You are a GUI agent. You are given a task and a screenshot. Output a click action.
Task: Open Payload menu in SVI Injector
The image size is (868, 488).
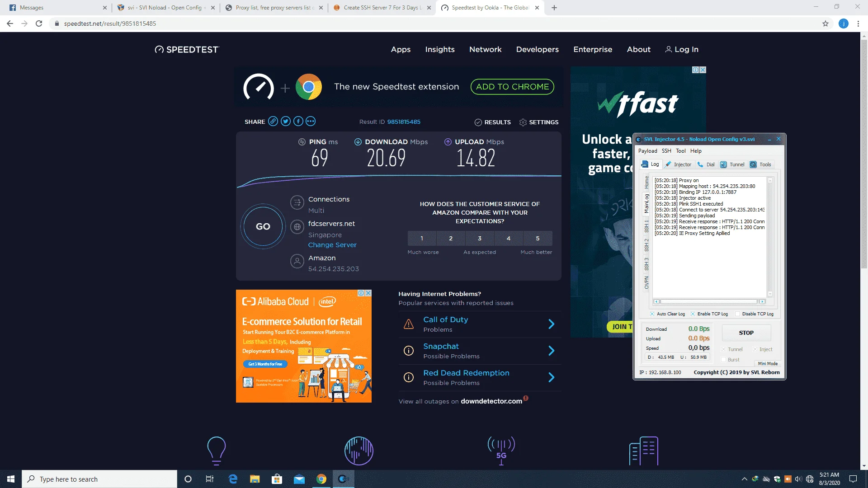[647, 151]
